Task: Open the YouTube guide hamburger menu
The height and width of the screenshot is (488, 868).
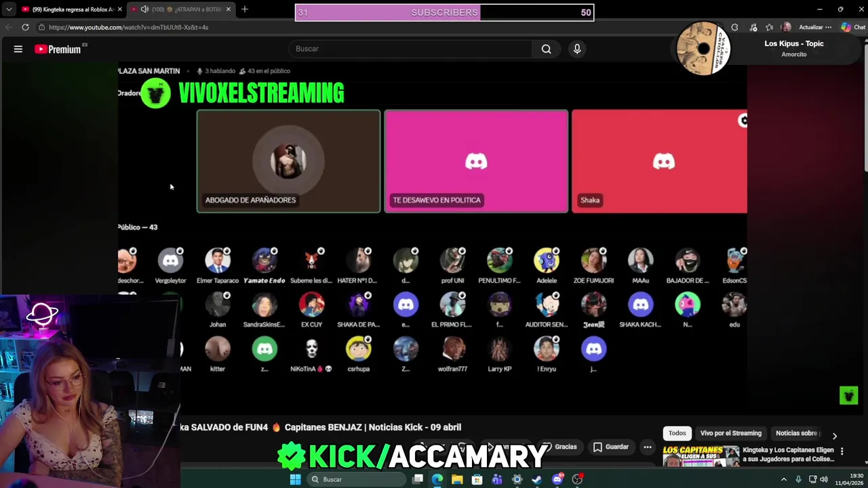Action: click(x=18, y=49)
